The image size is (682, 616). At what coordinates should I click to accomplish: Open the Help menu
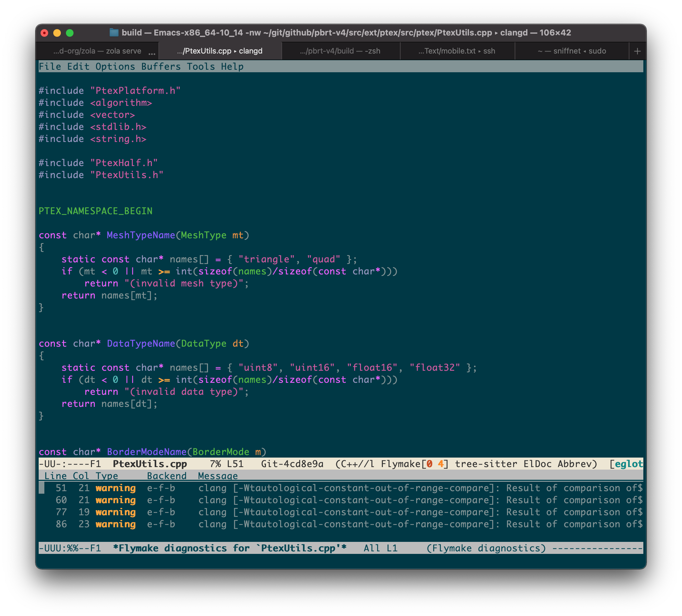pos(232,67)
